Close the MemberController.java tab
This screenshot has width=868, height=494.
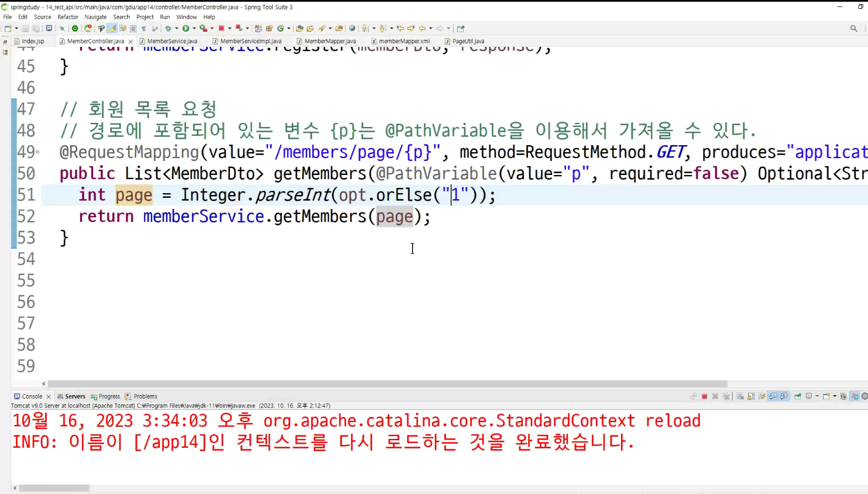(131, 41)
